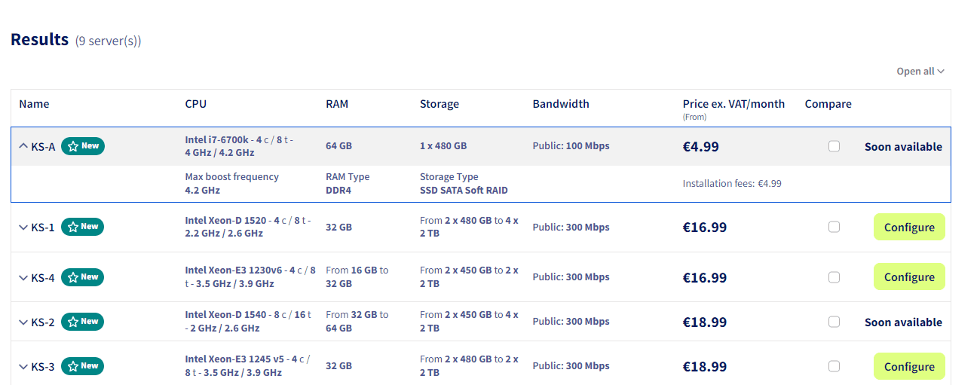Screen dimensions: 980x385
Task: Tick the Compare checkbox for KS-A
Action: point(834,146)
